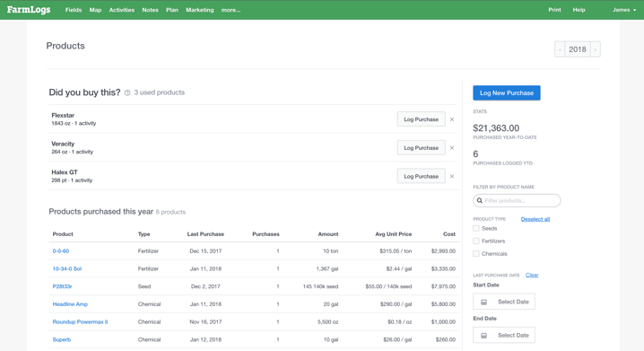Open the Superb product link
644x351 pixels.
click(x=62, y=339)
